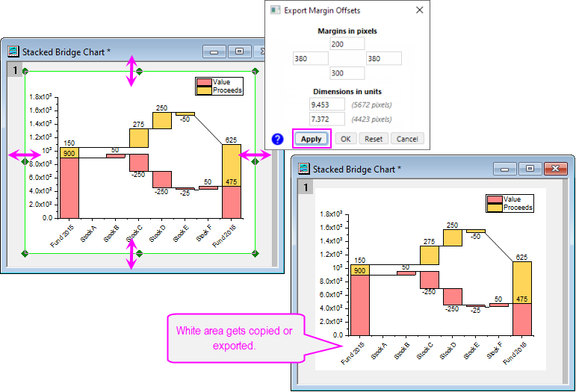This screenshot has width=576, height=392.
Task: Click the blue help question mark icon
Action: tap(277, 139)
